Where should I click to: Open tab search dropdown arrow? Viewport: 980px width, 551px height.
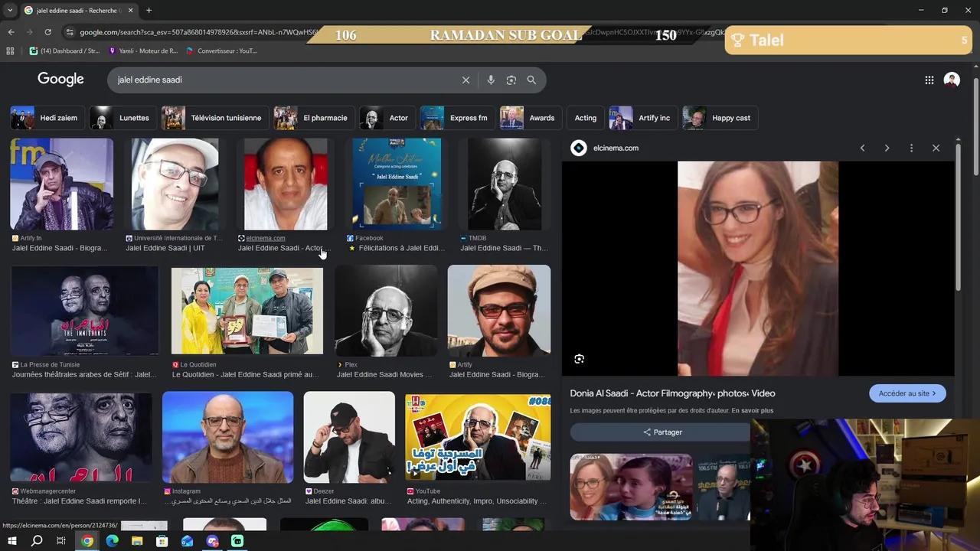tap(9, 10)
